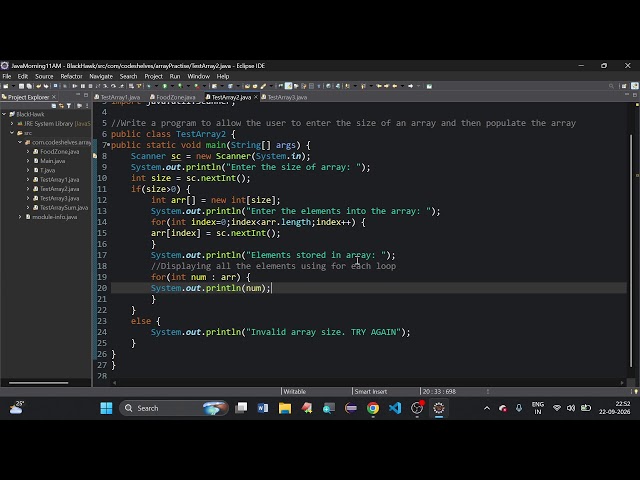This screenshot has height=480, width=640.
Task: Open the Navigate menu
Action: click(101, 76)
